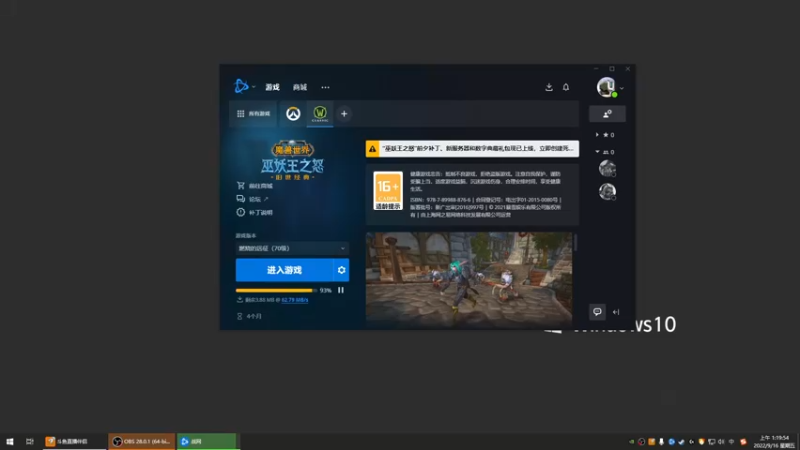The height and width of the screenshot is (450, 800).
Task: Click the add friend button
Action: pyautogui.click(x=607, y=114)
